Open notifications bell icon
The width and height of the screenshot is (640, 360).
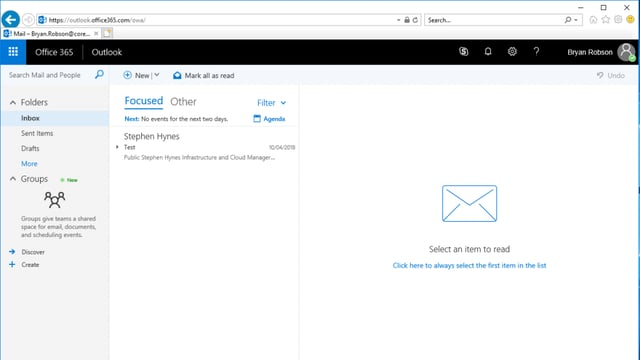[x=488, y=51]
